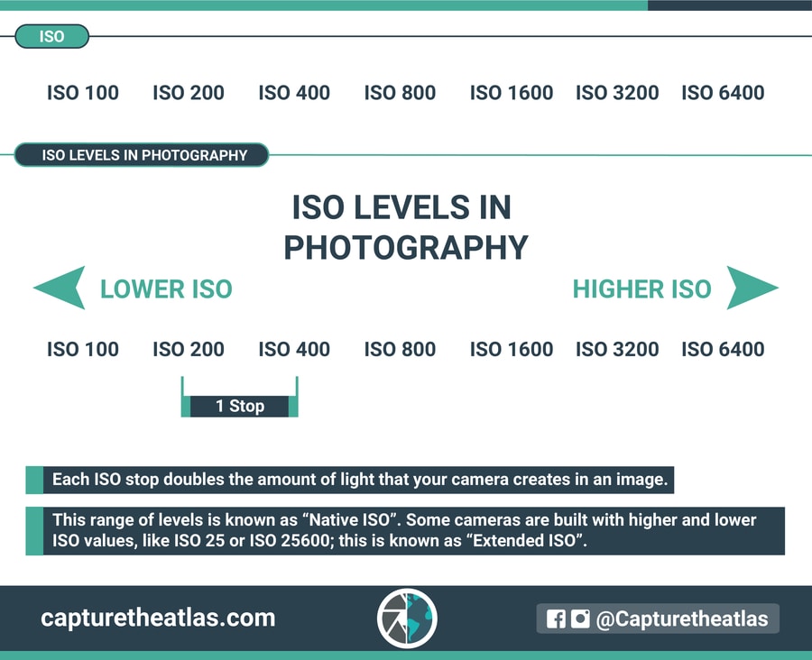
Task: Select the ISO tag at the top
Action: point(51,36)
